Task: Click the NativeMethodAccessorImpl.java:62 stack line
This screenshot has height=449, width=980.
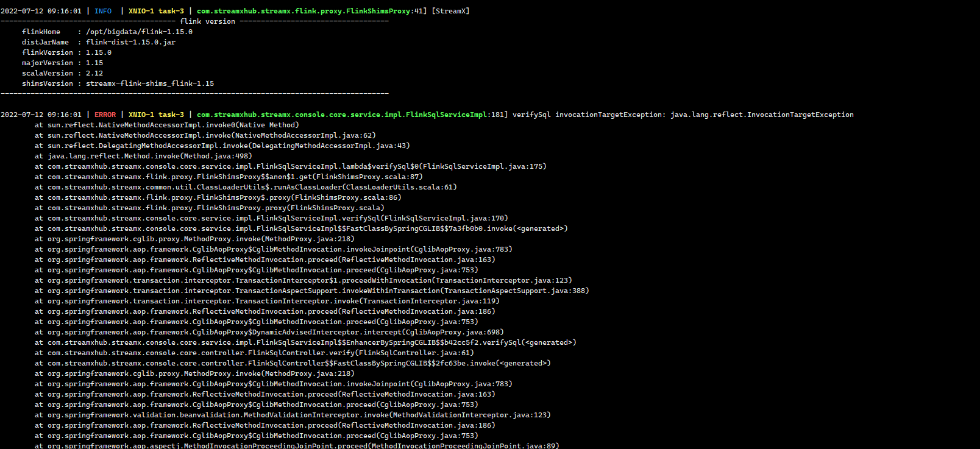Action: pos(205,135)
